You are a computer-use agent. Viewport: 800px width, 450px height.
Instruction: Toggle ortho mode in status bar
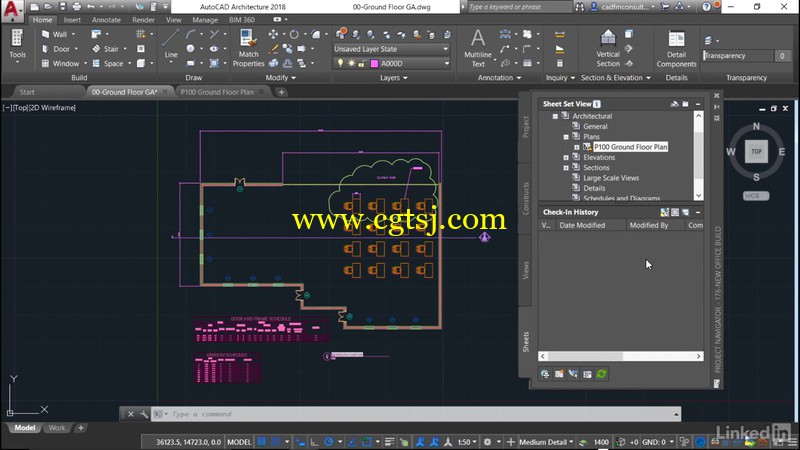315,442
